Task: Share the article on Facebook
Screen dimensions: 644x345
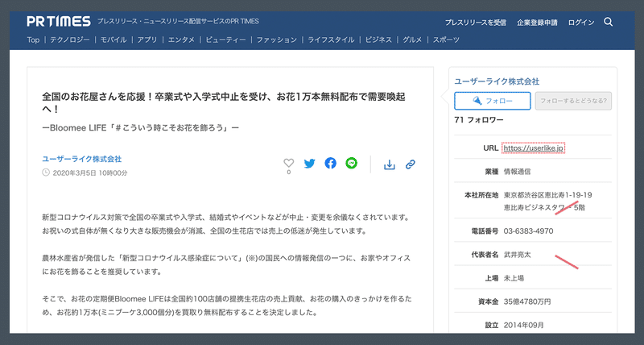Action: tap(331, 164)
